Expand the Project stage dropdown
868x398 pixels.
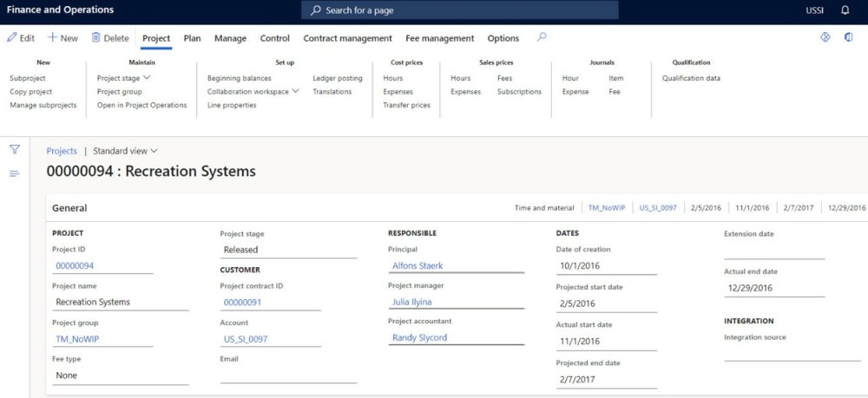(x=146, y=78)
